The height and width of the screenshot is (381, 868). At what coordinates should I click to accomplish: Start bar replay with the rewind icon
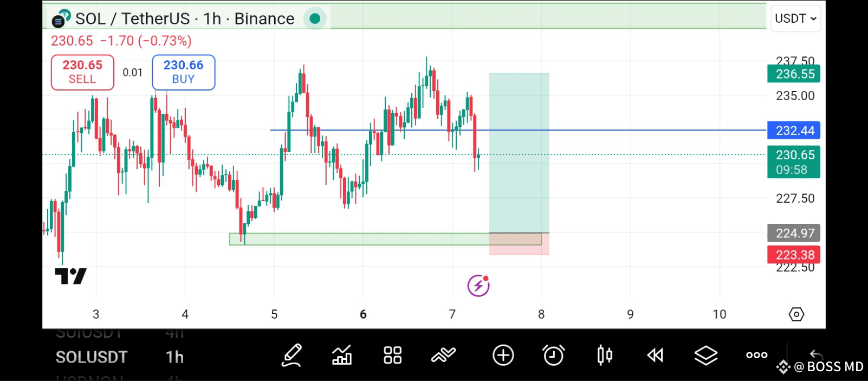[655, 356]
